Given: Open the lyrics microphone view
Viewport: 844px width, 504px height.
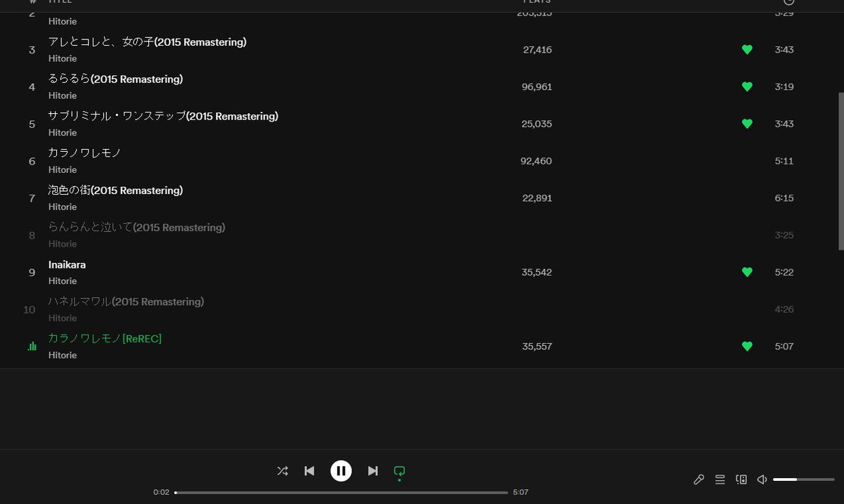Looking at the screenshot, I should (698, 479).
